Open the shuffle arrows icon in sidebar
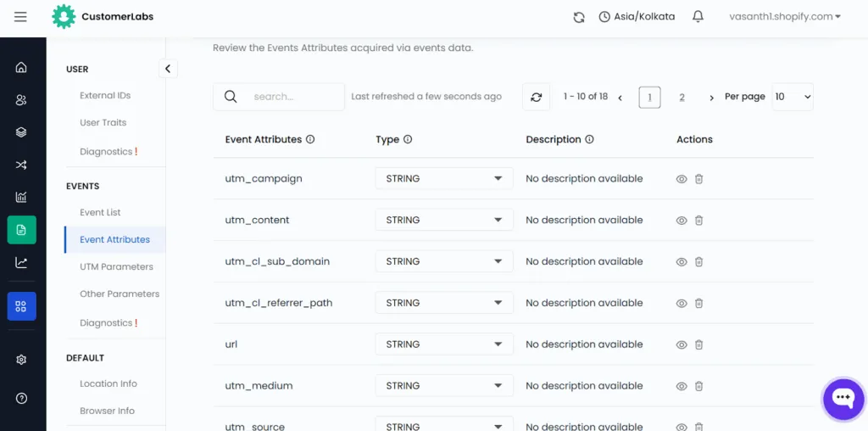Viewport: 868px width, 431px height. [x=21, y=165]
